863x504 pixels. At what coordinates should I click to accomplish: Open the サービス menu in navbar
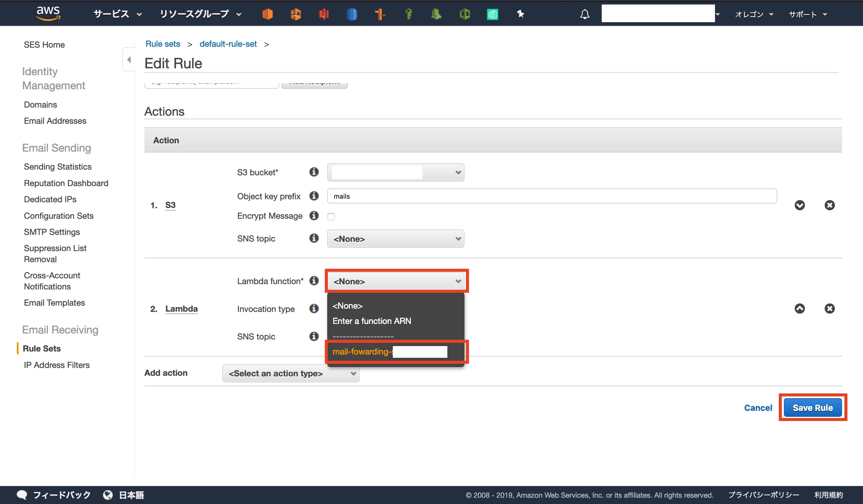117,14
